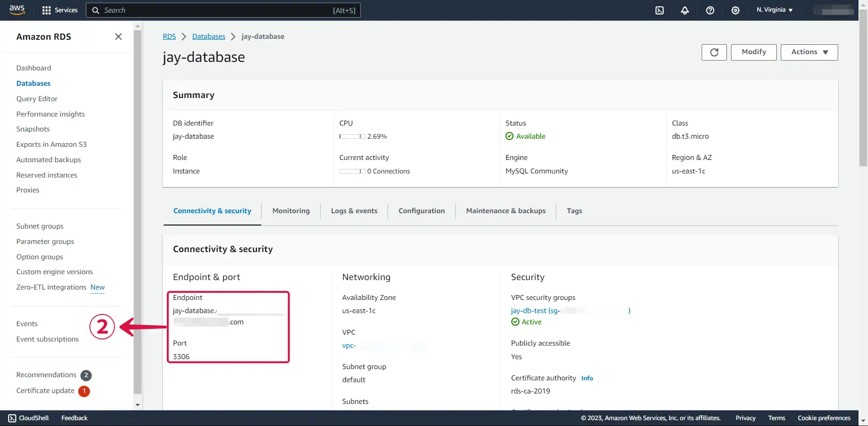Open Query Editor in the sidebar
The width and height of the screenshot is (868, 426).
coord(37,99)
